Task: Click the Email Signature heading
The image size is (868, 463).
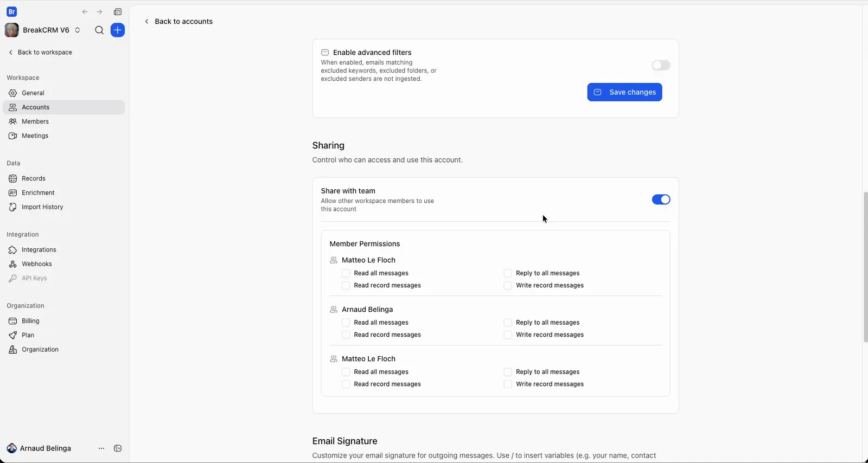Action: [x=344, y=441]
